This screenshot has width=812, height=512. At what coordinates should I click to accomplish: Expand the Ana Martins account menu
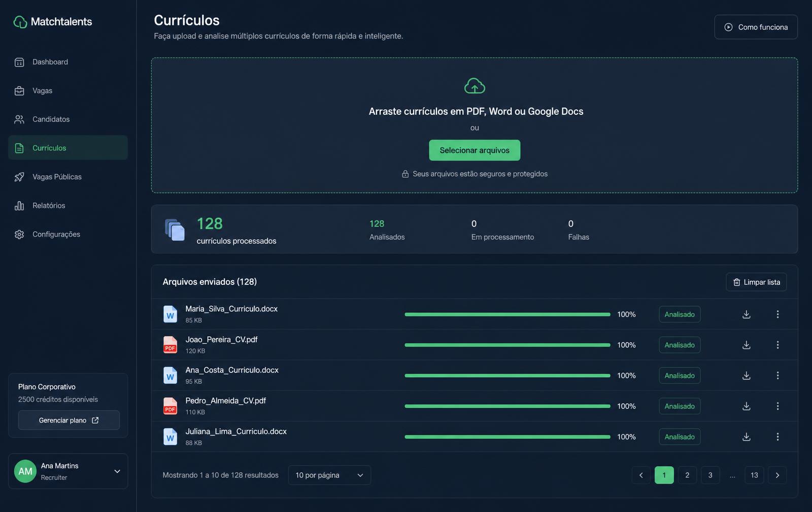point(68,471)
